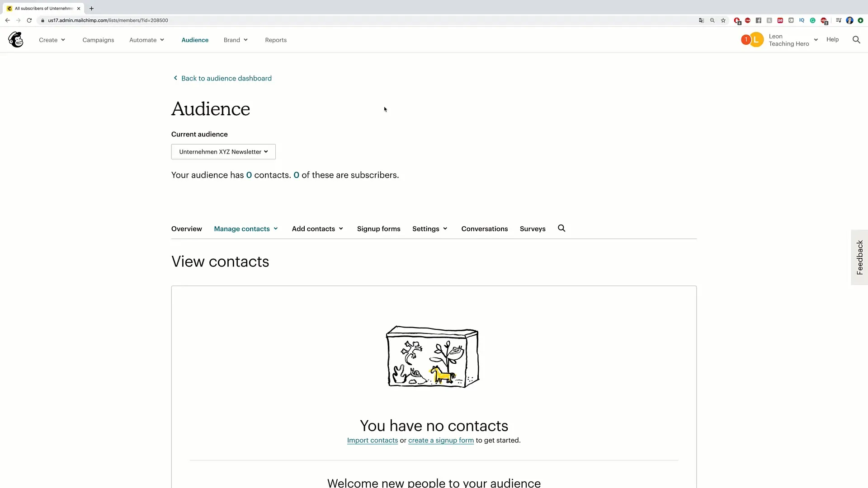The image size is (868, 488).
Task: Open the search icon in audience menu
Action: tap(561, 228)
